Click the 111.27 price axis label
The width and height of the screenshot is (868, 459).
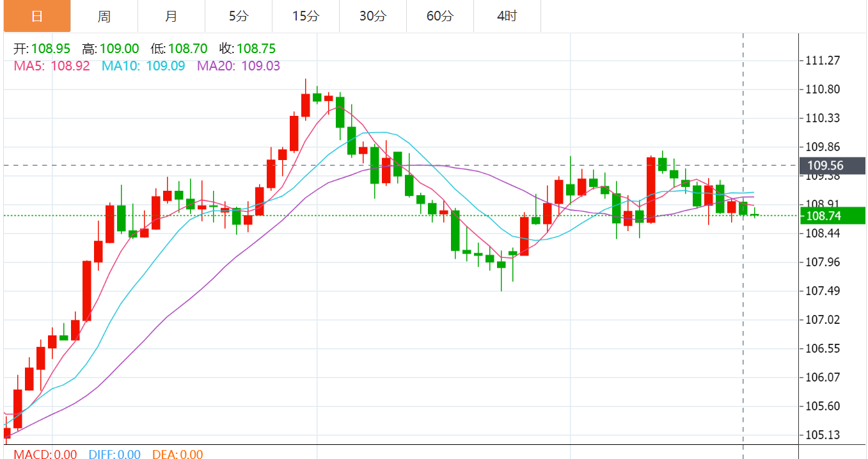pos(823,61)
